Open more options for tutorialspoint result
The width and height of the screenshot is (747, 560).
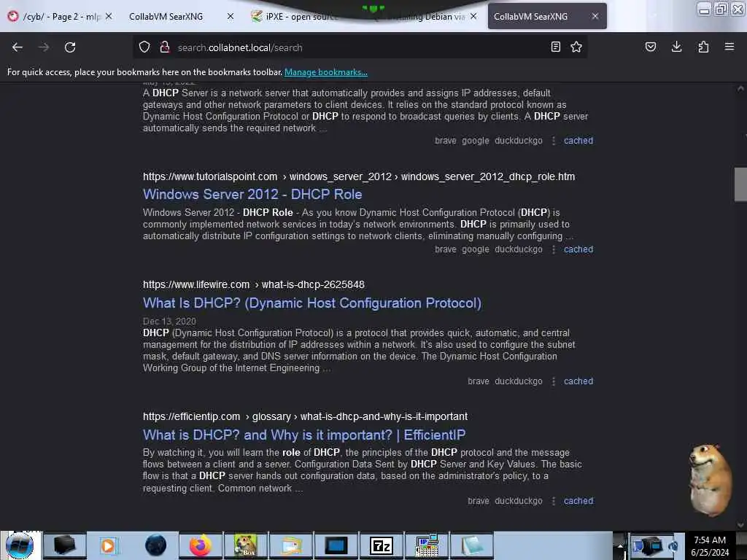pyautogui.click(x=554, y=249)
